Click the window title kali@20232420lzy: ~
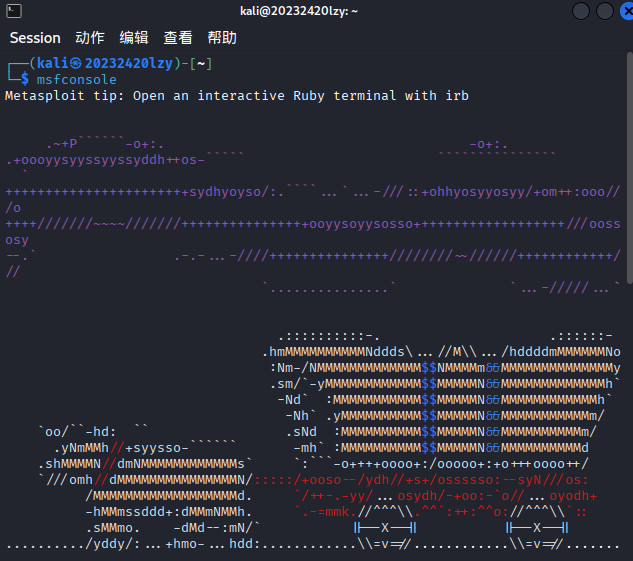633x561 pixels. 299,11
